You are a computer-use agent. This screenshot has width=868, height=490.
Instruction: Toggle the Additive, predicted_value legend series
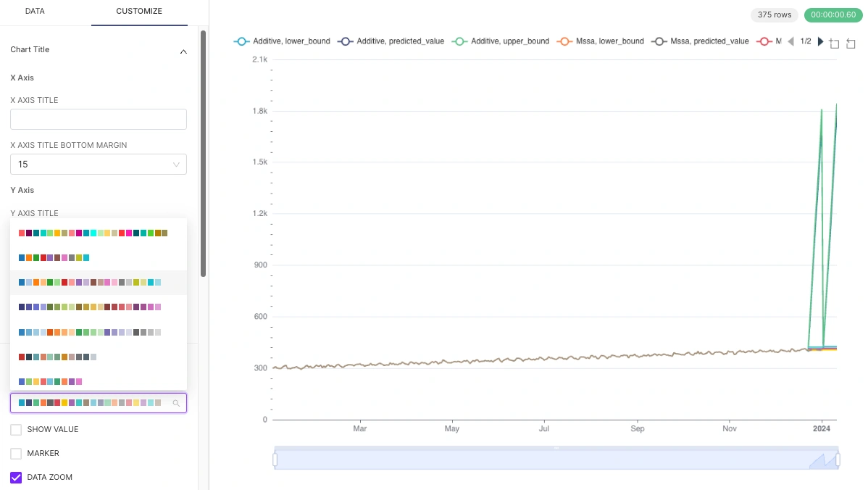coord(391,41)
